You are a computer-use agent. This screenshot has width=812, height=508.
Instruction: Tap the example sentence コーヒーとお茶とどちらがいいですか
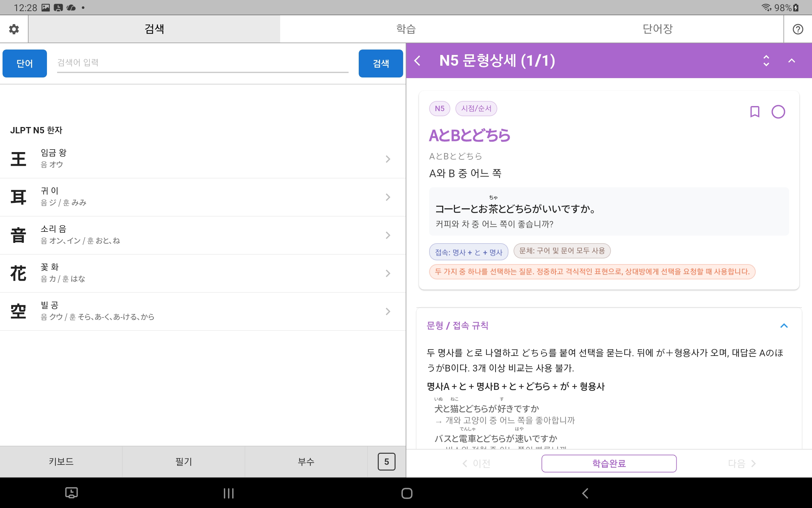click(x=515, y=209)
